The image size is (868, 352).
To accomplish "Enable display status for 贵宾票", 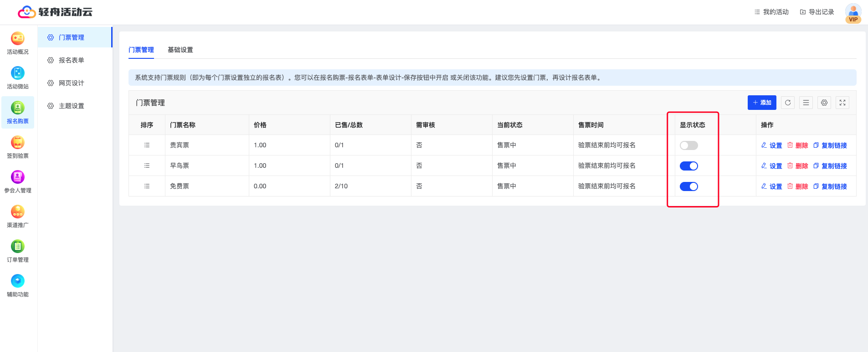I will click(688, 145).
